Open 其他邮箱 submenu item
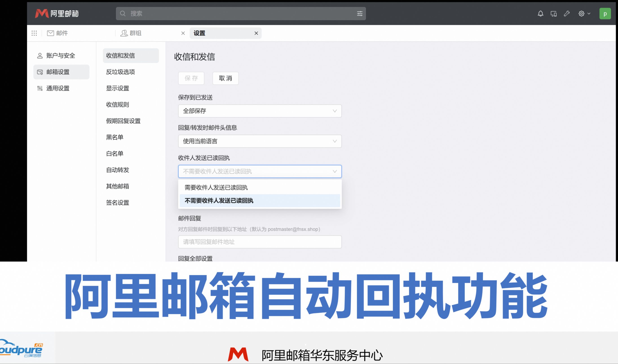 tap(131, 186)
